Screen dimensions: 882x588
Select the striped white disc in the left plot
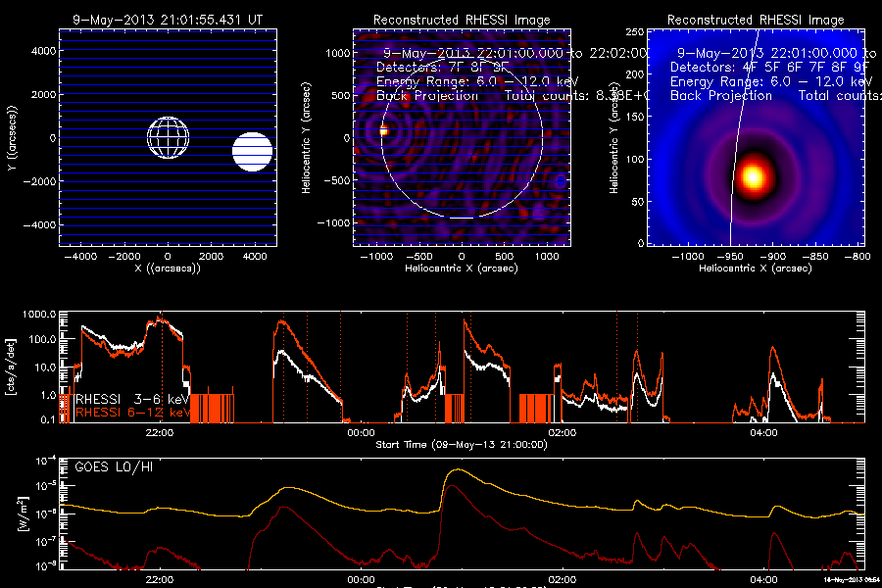click(253, 151)
